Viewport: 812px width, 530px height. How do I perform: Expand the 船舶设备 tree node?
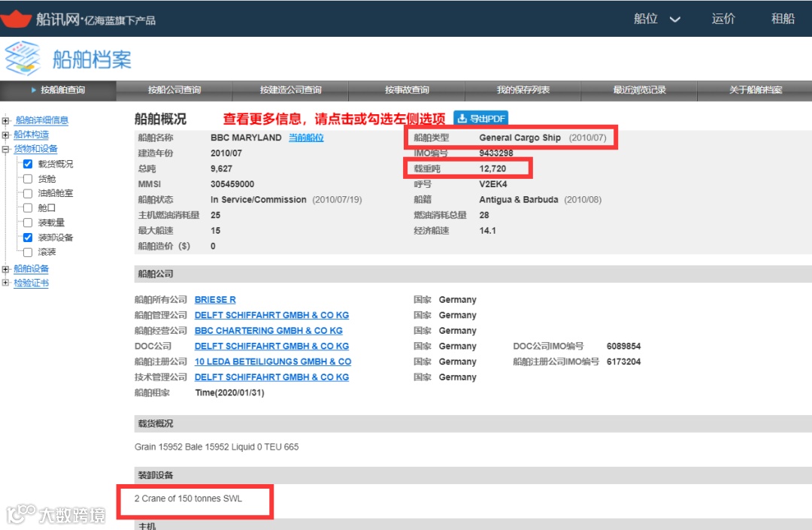6,269
